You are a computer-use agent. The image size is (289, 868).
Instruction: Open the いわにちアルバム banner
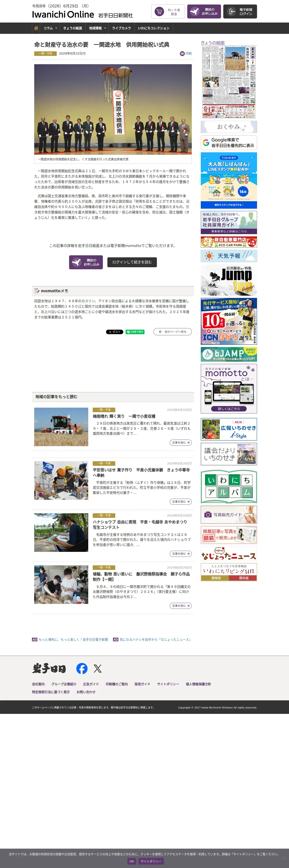pos(229,486)
